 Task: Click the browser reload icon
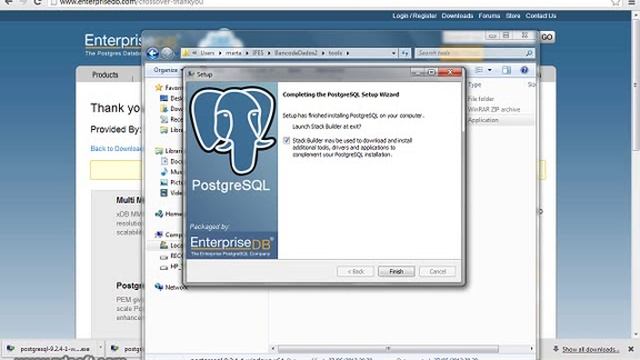37,2
